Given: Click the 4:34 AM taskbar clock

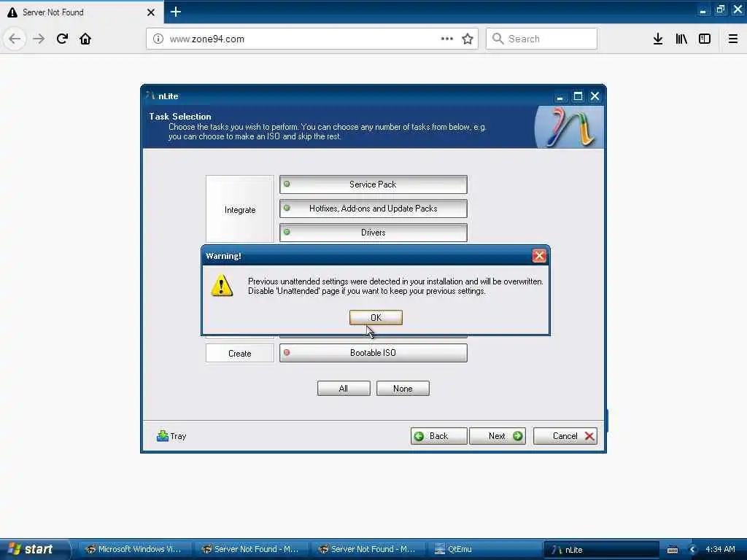Looking at the screenshot, I should pyautogui.click(x=720, y=549).
